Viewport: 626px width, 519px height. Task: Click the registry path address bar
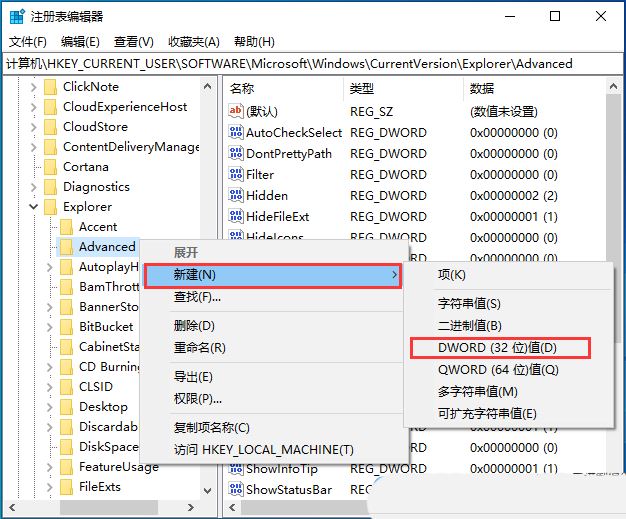(313, 64)
